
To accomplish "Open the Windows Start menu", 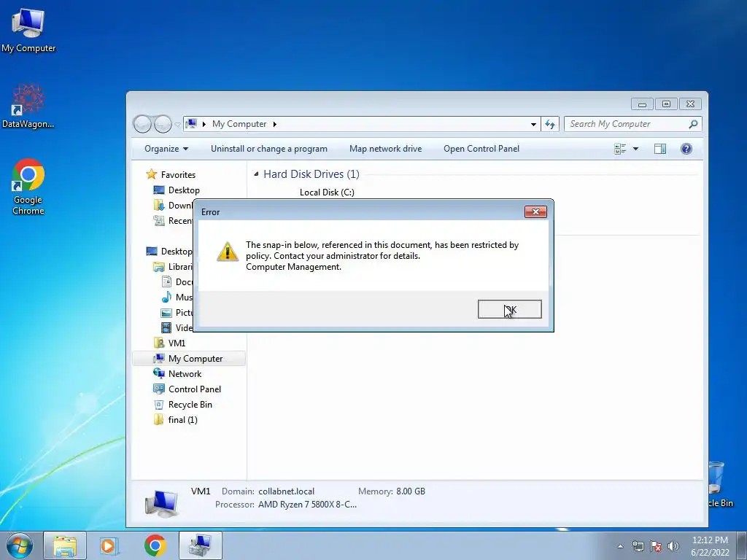I will (x=20, y=545).
